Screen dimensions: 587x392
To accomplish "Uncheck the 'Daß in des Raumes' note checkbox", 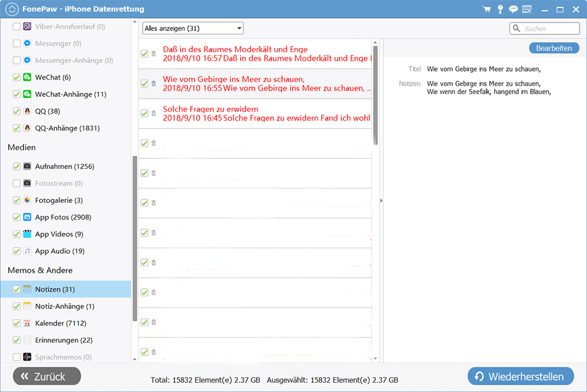I will tap(144, 53).
